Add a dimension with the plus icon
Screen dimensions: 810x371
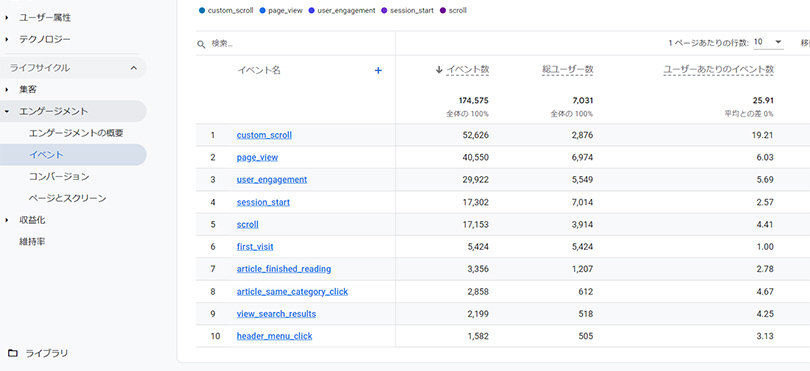tap(378, 70)
